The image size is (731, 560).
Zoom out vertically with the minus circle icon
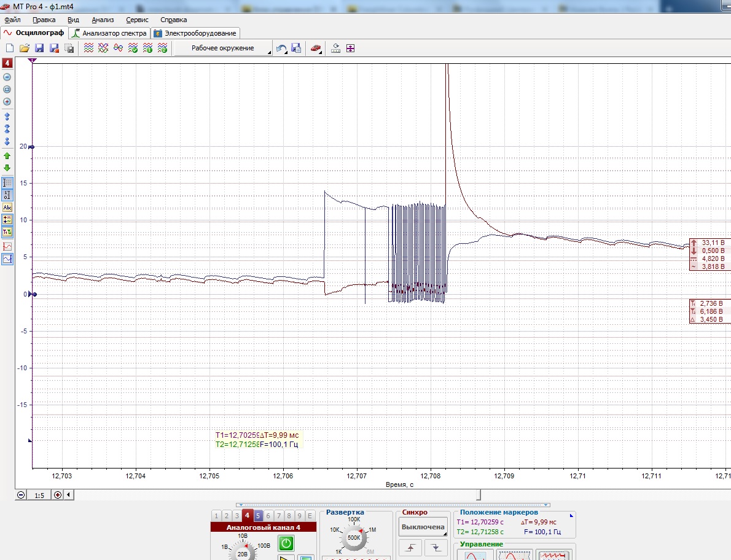7,77
